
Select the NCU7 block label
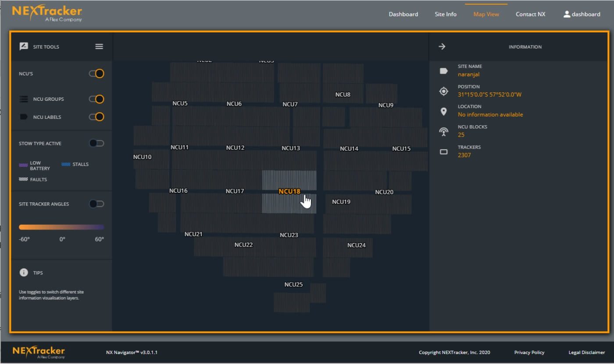pos(290,104)
